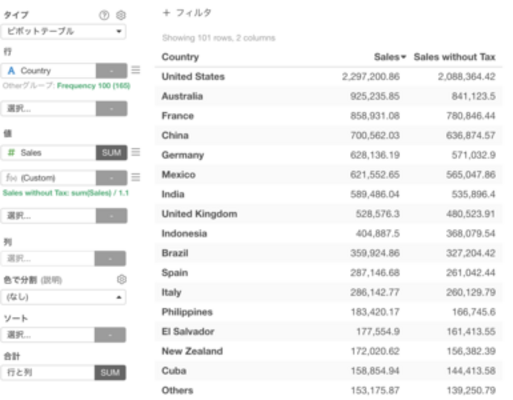Click the Frequency 100 Other group link
The image size is (513, 400).
point(93,86)
